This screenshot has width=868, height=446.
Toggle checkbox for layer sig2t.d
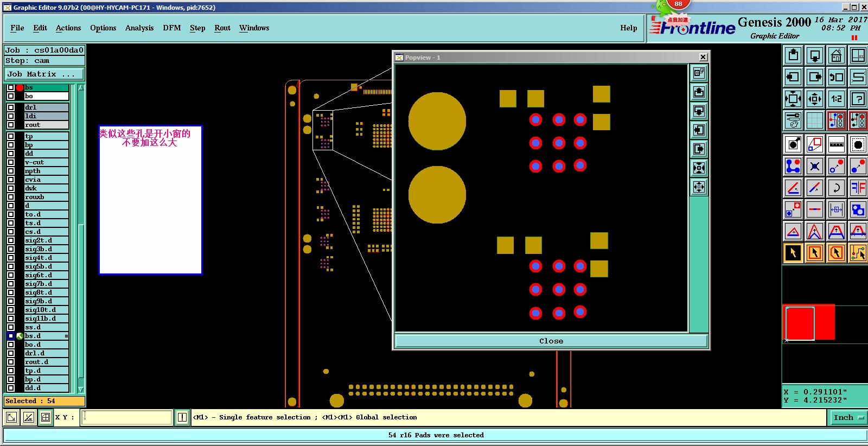coord(11,240)
